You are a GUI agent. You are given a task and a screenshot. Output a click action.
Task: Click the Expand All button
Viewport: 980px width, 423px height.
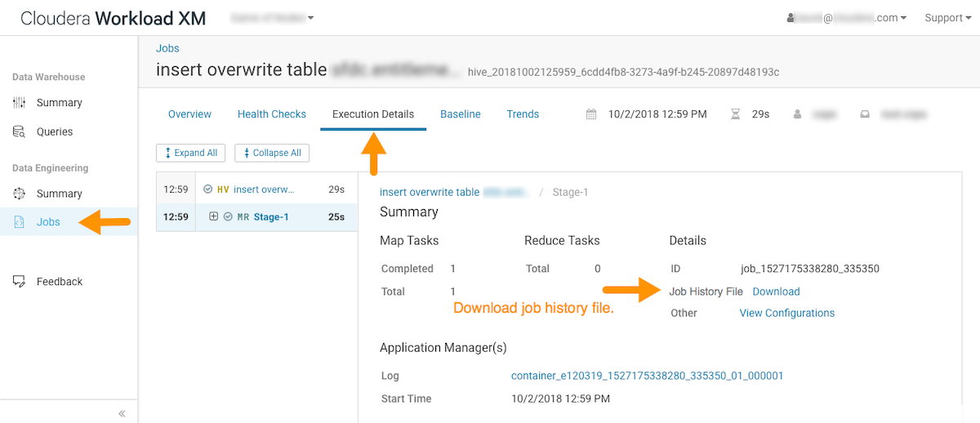191,153
